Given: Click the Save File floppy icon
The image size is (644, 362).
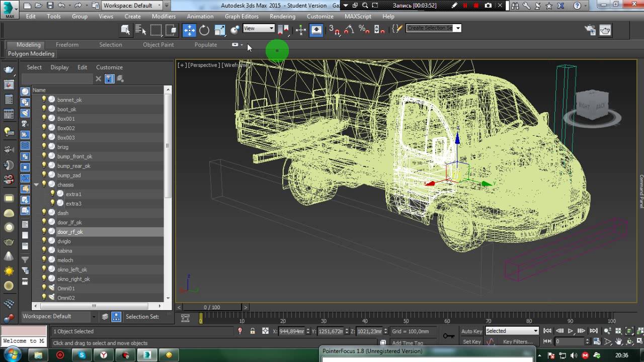Looking at the screenshot, I should pos(50,6).
